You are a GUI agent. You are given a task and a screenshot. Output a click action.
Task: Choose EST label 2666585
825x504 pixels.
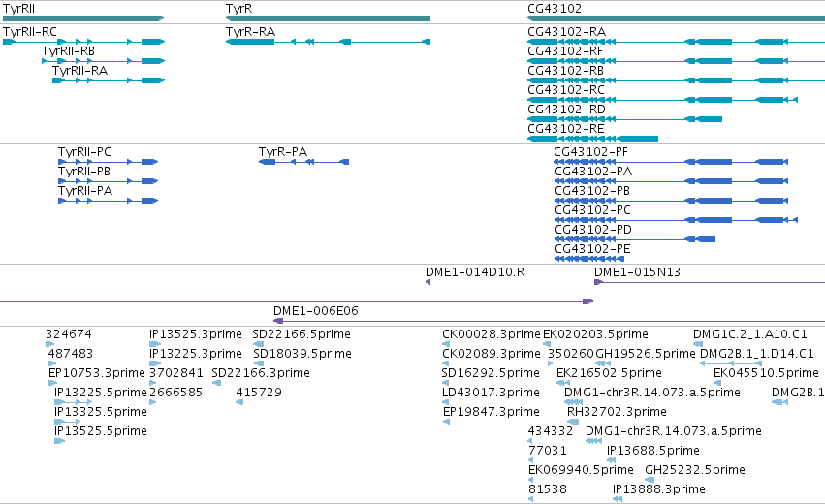tap(176, 393)
